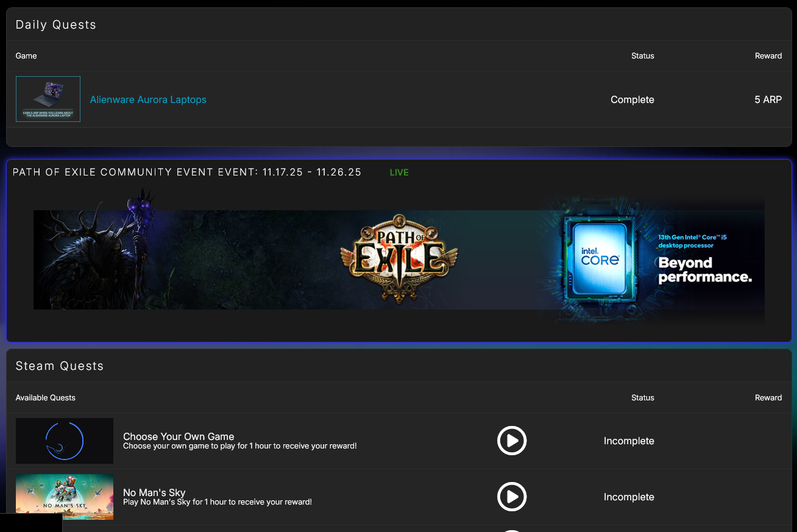The image size is (797, 532).
Task: Click the Alienware Aurora laptop thumbnail
Action: 48,99
